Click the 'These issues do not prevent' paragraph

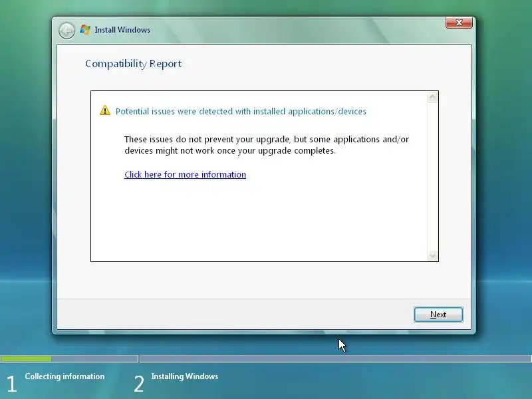pyautogui.click(x=267, y=145)
